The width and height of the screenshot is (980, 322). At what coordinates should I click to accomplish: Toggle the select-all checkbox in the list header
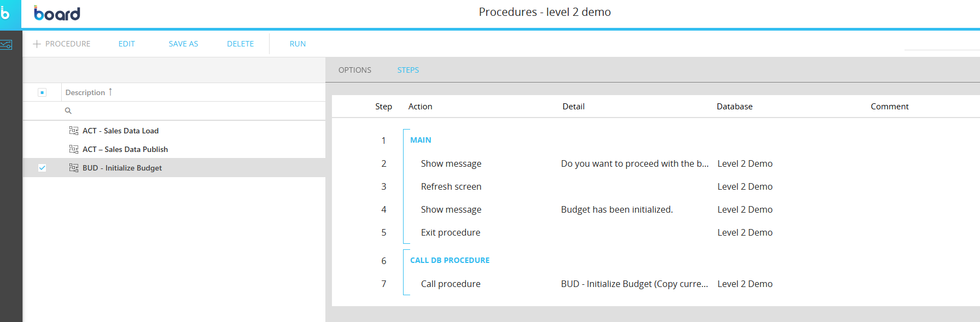(42, 92)
